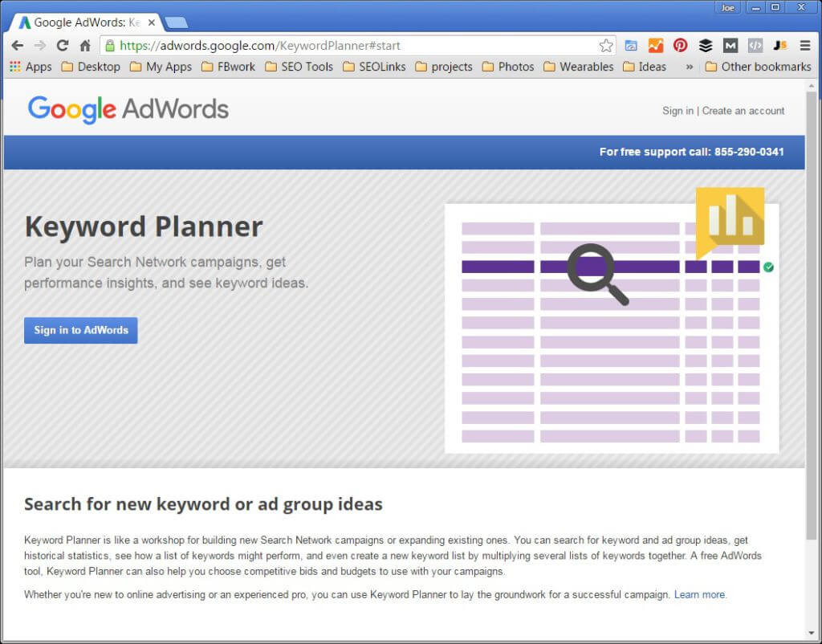Image resolution: width=822 pixels, height=644 pixels.
Task: Follow the Learn more link
Action: coord(699,595)
